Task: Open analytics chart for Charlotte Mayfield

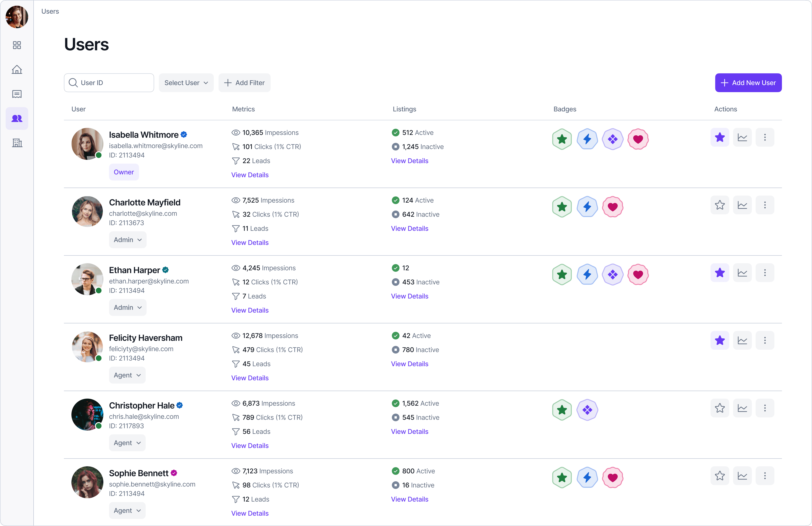Action: point(742,205)
